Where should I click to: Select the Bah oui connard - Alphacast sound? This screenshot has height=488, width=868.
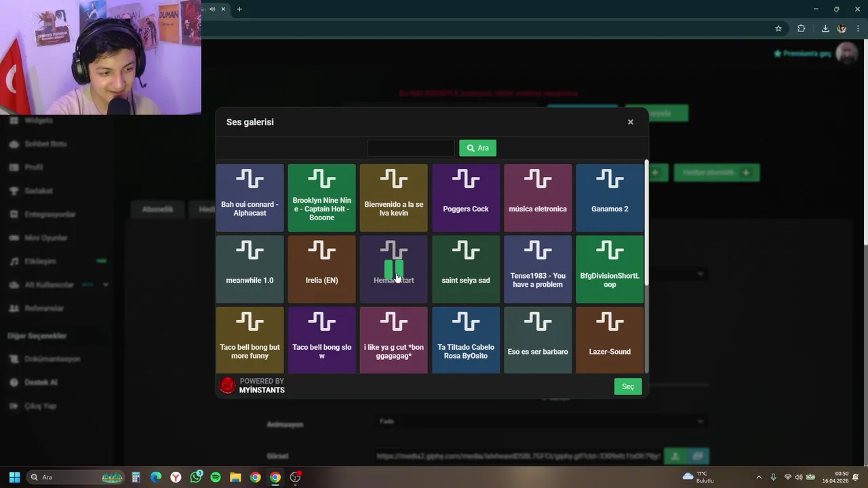coord(250,198)
